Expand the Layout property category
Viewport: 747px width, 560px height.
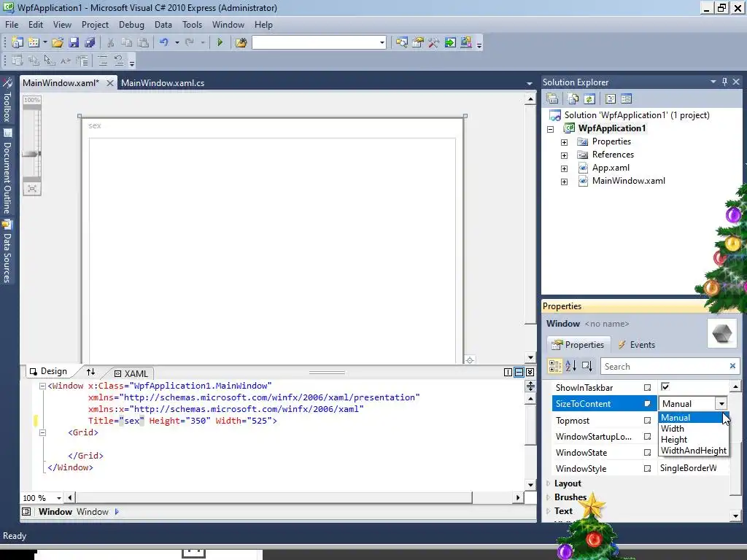click(549, 483)
